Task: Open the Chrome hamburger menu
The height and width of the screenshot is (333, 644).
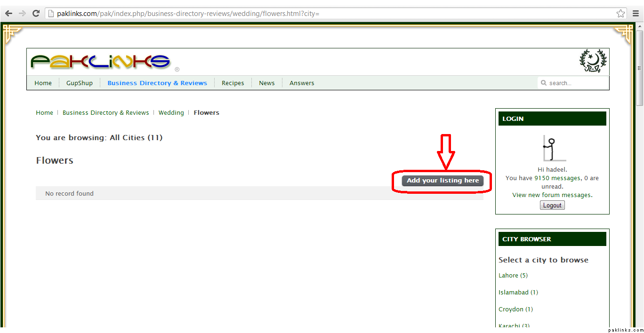Action: coord(636,14)
